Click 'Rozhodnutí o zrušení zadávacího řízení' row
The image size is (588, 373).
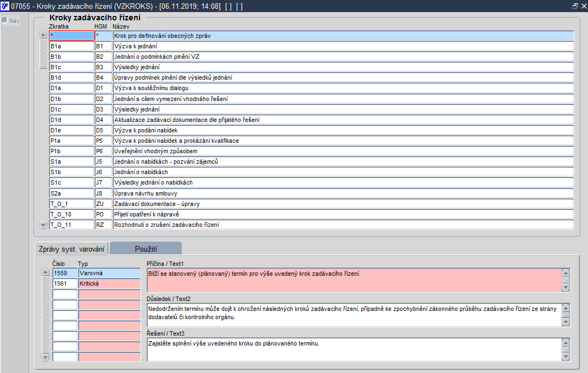point(343,225)
